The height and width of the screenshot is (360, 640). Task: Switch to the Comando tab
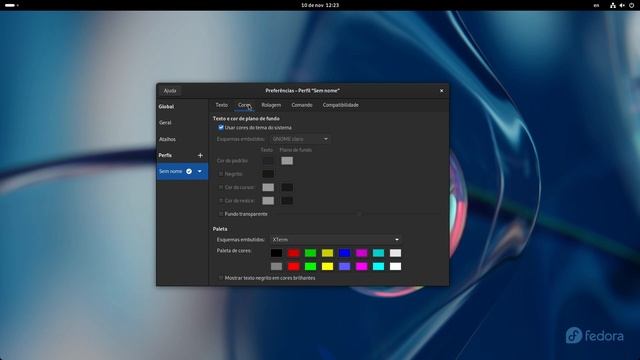point(302,105)
